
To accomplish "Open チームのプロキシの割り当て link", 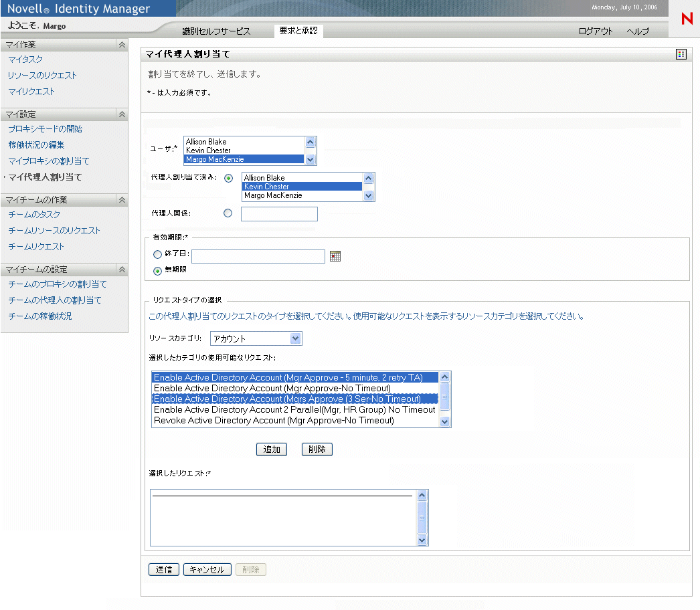I will pos(58,284).
